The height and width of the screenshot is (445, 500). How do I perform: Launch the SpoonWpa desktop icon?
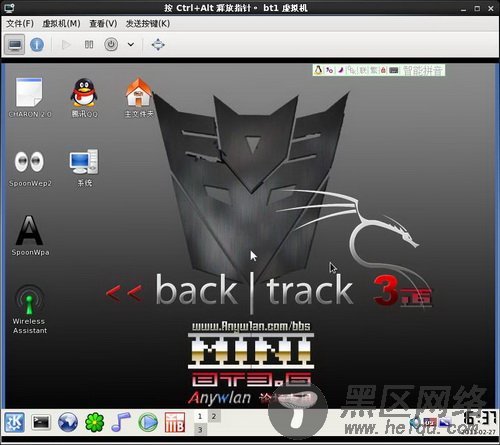tap(30, 236)
